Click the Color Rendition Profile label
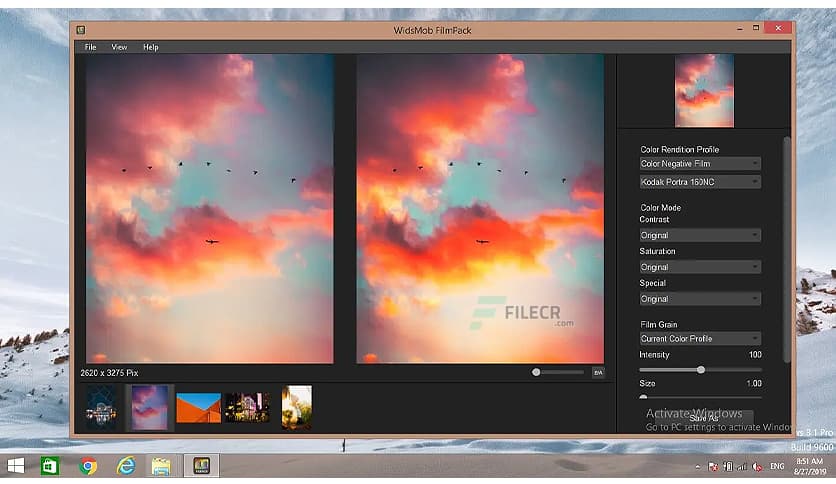The height and width of the screenshot is (484, 836). (x=680, y=150)
